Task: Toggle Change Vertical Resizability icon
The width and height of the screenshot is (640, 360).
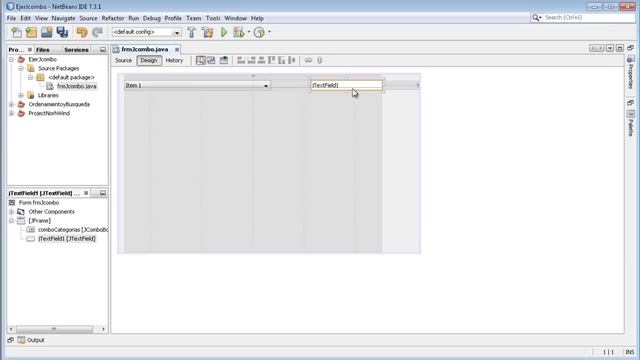Action: tap(320, 60)
